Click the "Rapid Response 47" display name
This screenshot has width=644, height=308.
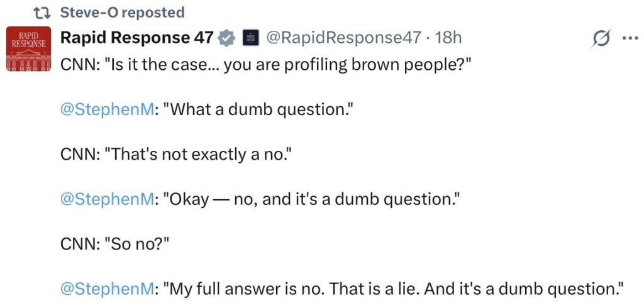point(136,38)
